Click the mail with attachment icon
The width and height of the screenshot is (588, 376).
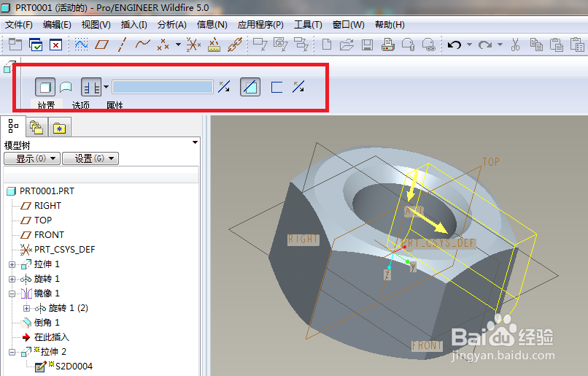pos(408,45)
